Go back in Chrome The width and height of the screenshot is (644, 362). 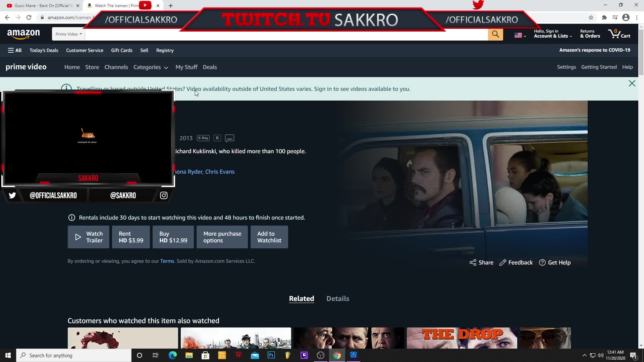click(x=7, y=17)
